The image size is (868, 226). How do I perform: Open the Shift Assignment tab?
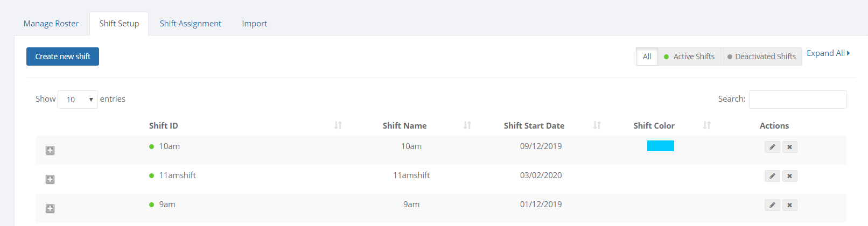click(190, 24)
